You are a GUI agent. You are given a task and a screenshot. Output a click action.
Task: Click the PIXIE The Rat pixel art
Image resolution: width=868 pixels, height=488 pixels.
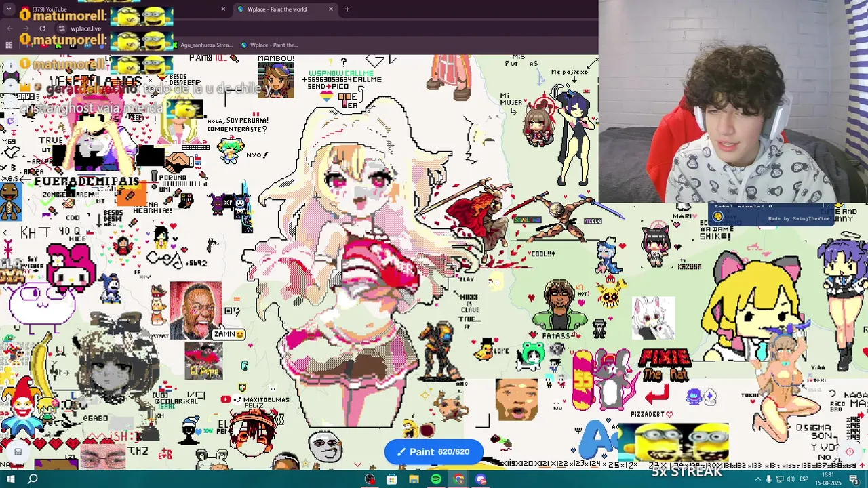(667, 366)
